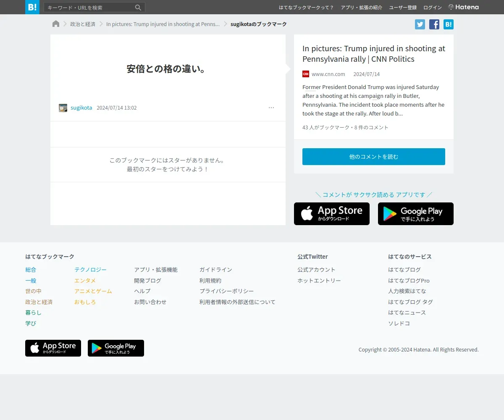The width and height of the screenshot is (504, 420).
Task: Click the search magnifier icon
Action: (x=138, y=8)
